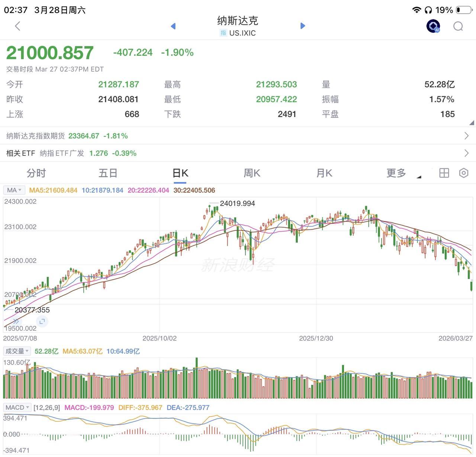Image resolution: width=476 pixels, height=457 pixels.
Task: Open the AI assistant icon
Action: click(433, 26)
